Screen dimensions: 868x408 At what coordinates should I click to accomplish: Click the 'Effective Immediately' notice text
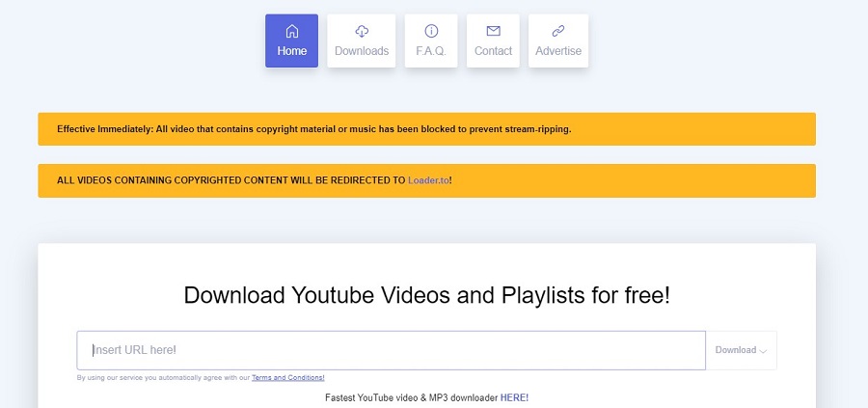(x=313, y=129)
